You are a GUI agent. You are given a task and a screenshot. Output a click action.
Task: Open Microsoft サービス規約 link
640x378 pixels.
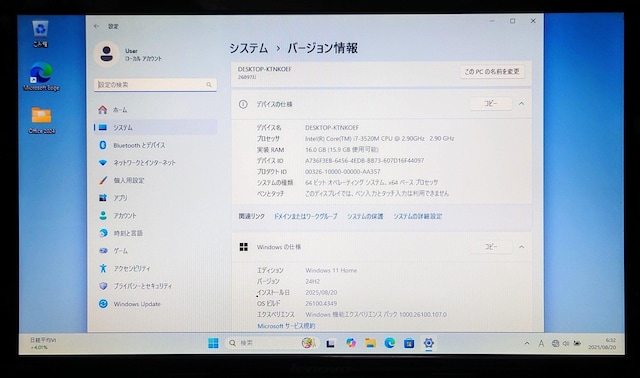[286, 326]
